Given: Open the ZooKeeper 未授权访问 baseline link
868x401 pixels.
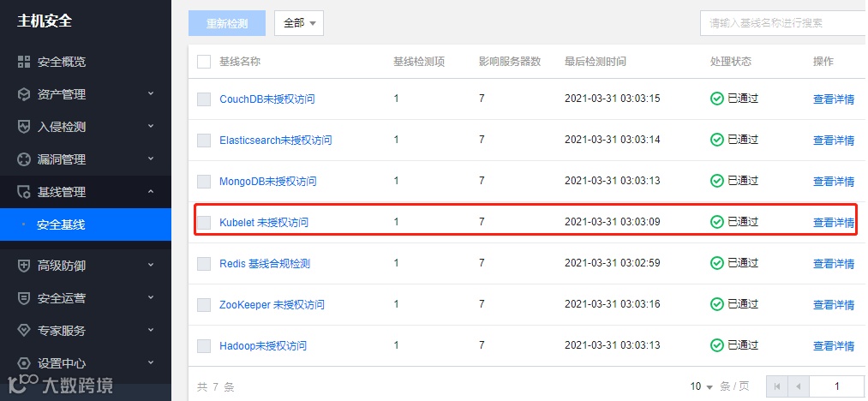Looking at the screenshot, I should [272, 305].
